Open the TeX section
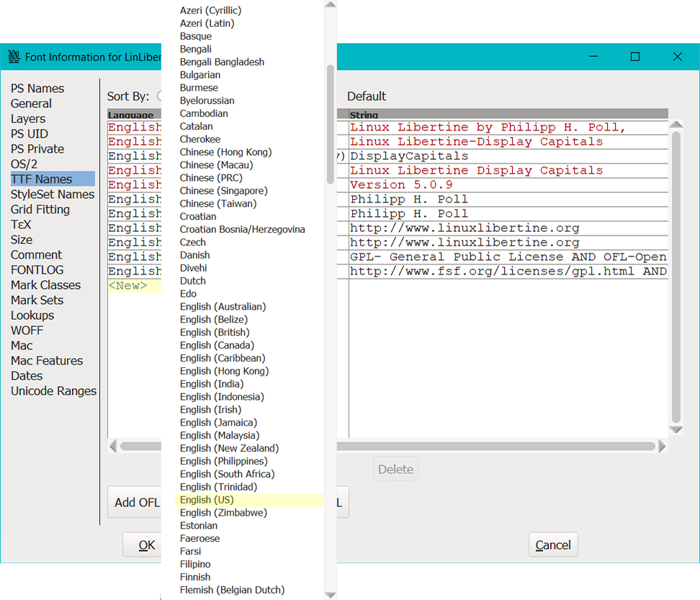The height and width of the screenshot is (600, 700). point(21,225)
